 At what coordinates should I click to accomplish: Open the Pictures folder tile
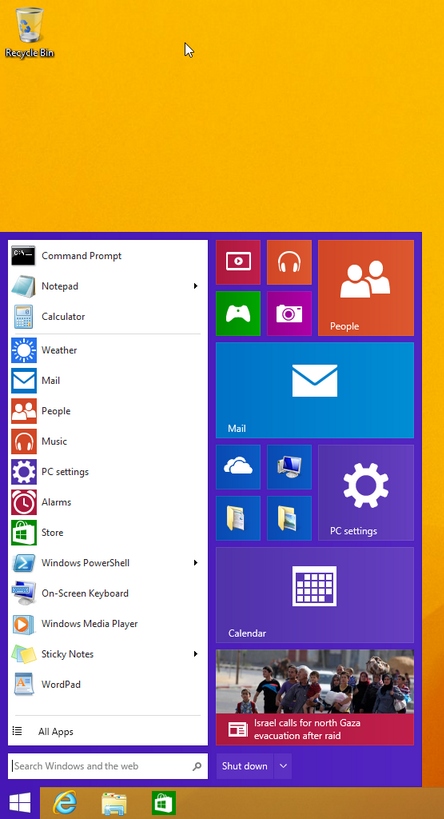click(x=289, y=518)
